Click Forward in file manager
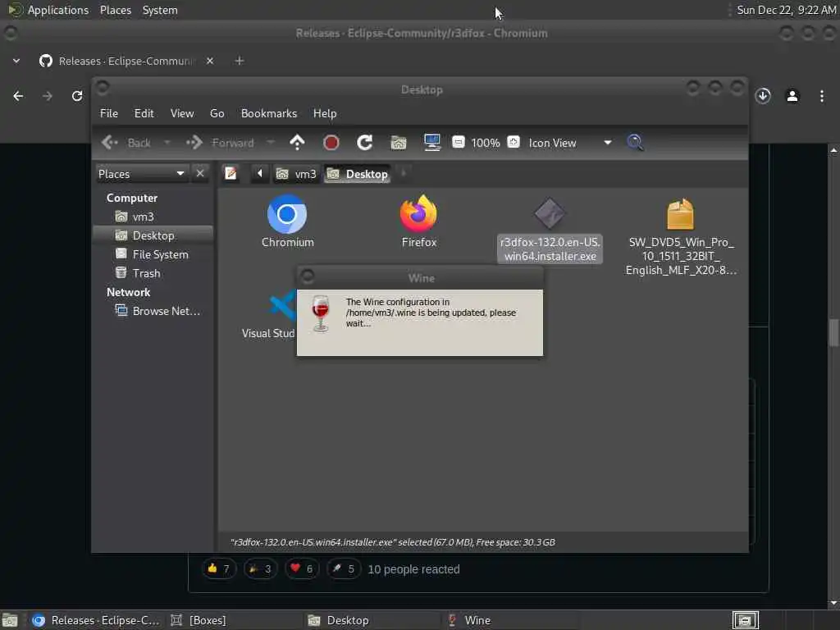This screenshot has height=630, width=840. pyautogui.click(x=220, y=143)
